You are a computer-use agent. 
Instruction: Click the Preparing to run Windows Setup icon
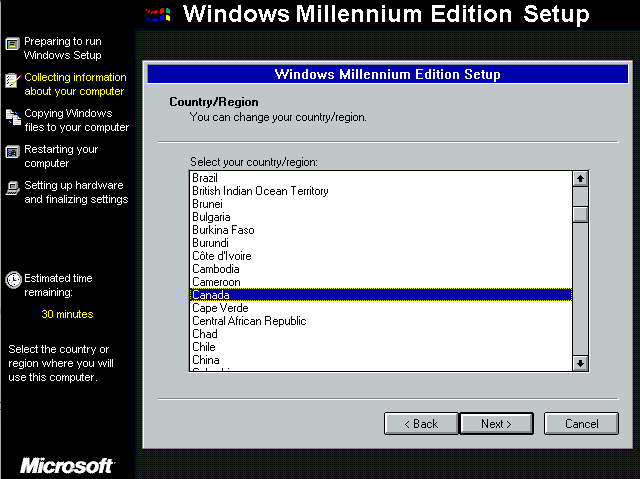12,44
